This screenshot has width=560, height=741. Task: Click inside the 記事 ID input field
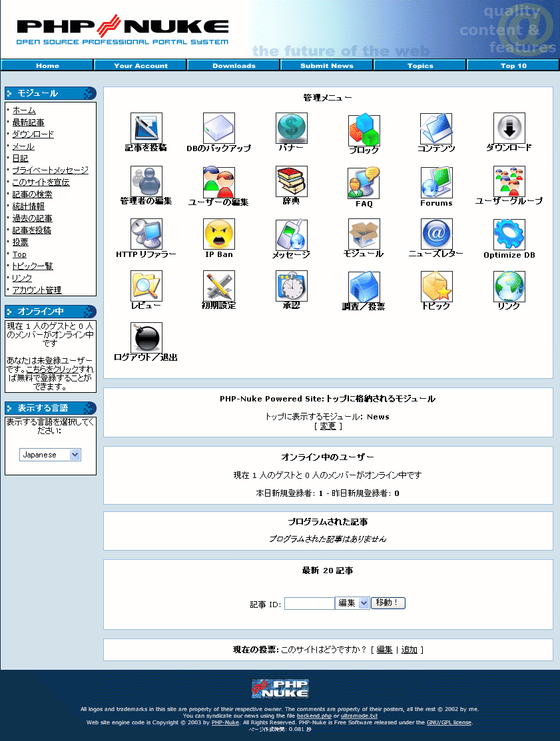[x=309, y=603]
